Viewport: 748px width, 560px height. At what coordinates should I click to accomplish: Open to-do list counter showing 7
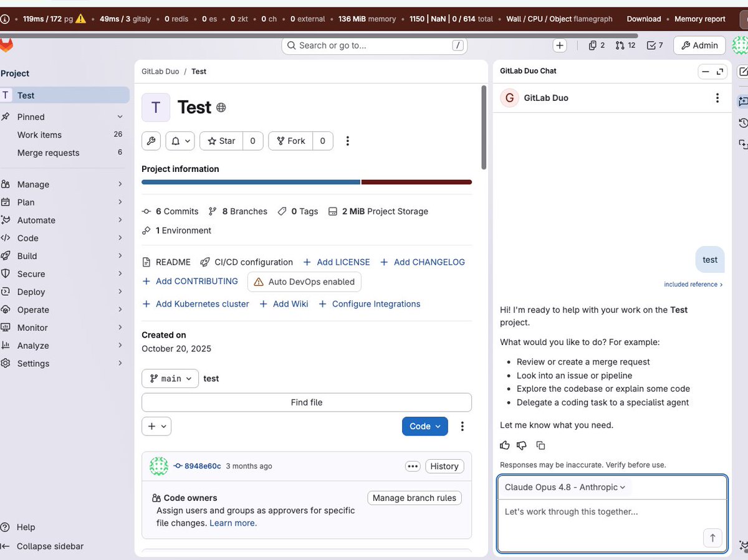pos(655,45)
